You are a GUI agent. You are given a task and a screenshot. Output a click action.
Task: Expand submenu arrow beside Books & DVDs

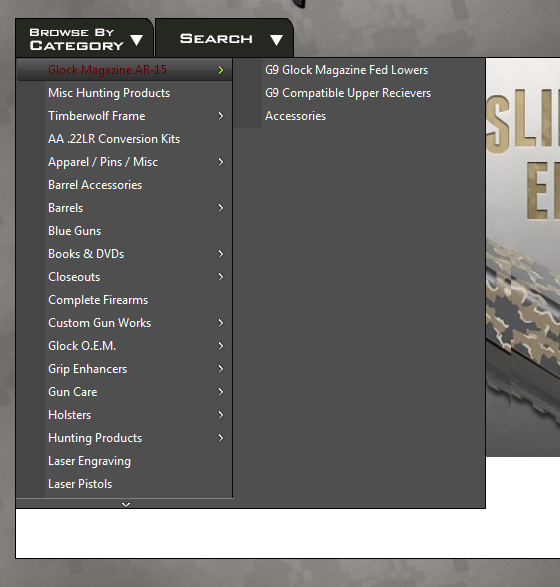[221, 254]
